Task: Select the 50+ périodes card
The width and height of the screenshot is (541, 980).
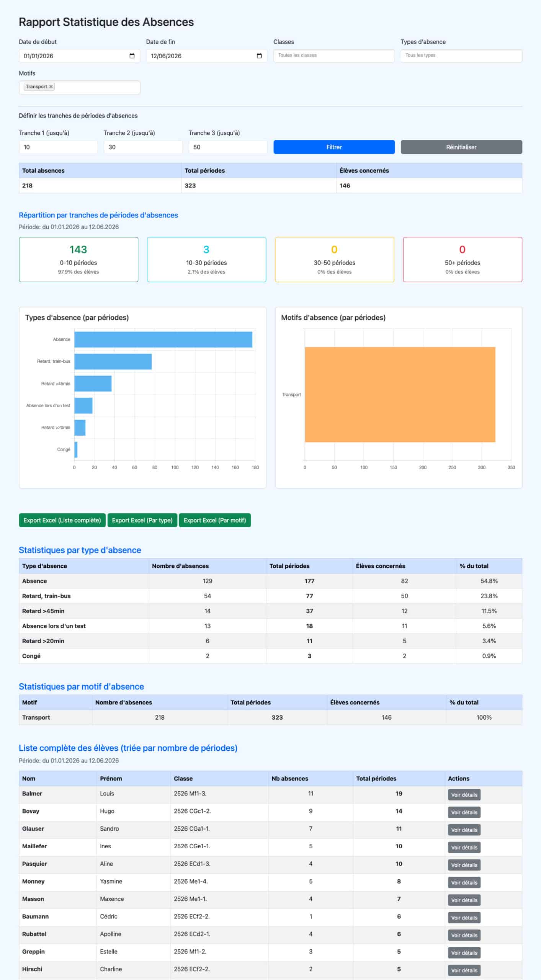Action: click(463, 260)
